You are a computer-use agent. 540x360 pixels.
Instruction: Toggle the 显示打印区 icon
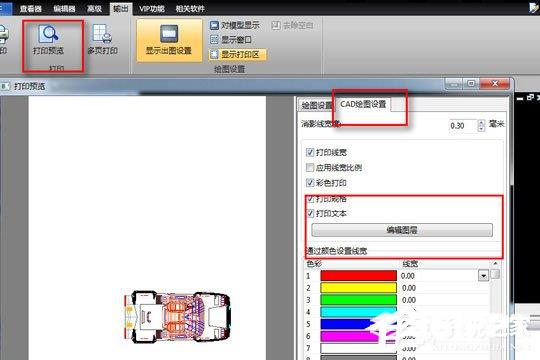214,54
